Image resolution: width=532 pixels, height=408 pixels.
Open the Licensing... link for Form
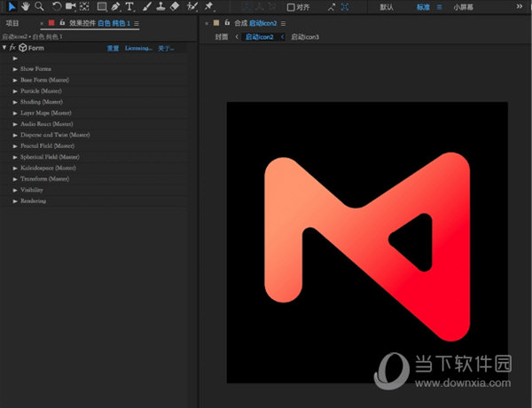pyautogui.click(x=138, y=48)
